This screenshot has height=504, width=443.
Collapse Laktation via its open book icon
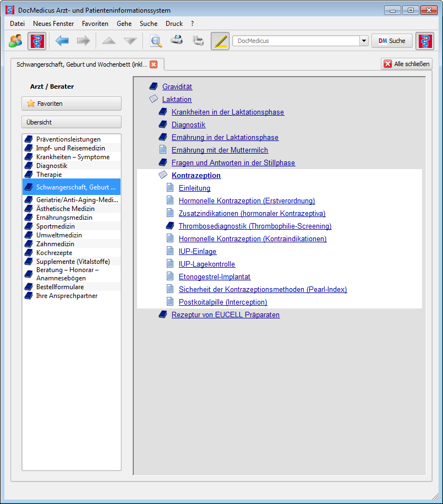[x=154, y=99]
